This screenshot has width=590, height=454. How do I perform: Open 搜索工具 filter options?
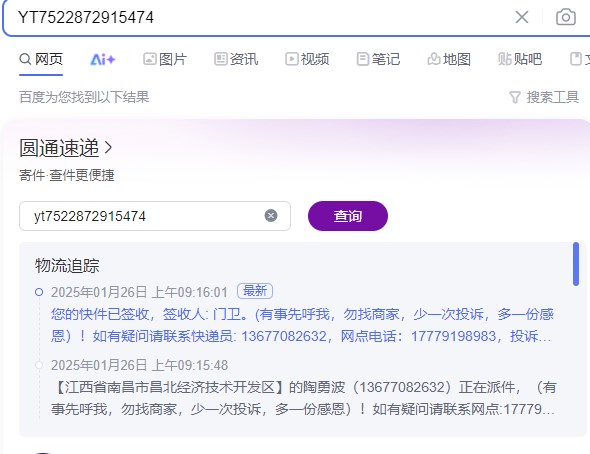pyautogui.click(x=544, y=97)
